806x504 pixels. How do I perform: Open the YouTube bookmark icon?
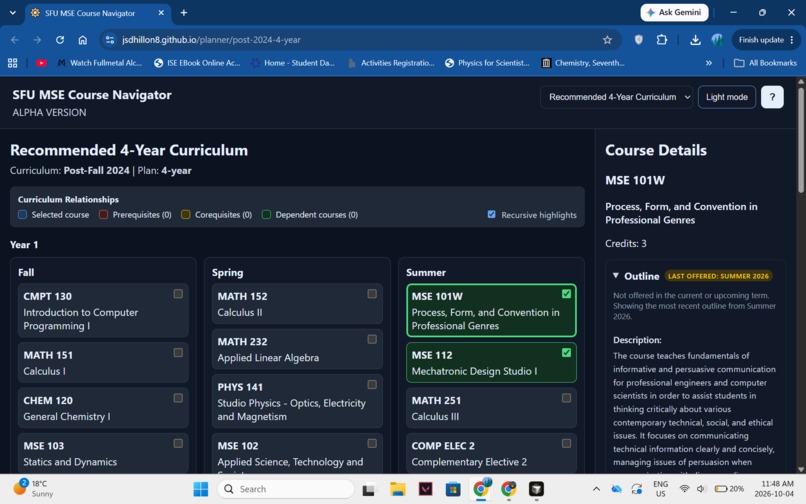[41, 63]
